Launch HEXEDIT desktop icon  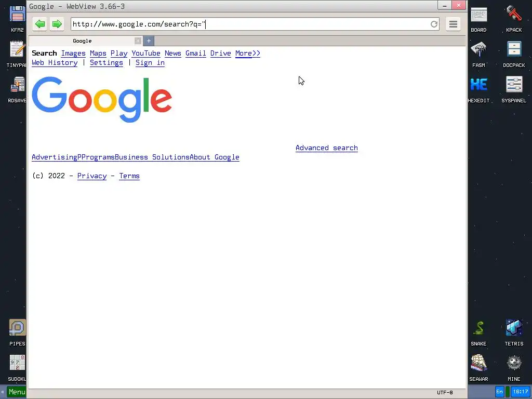pos(478,89)
